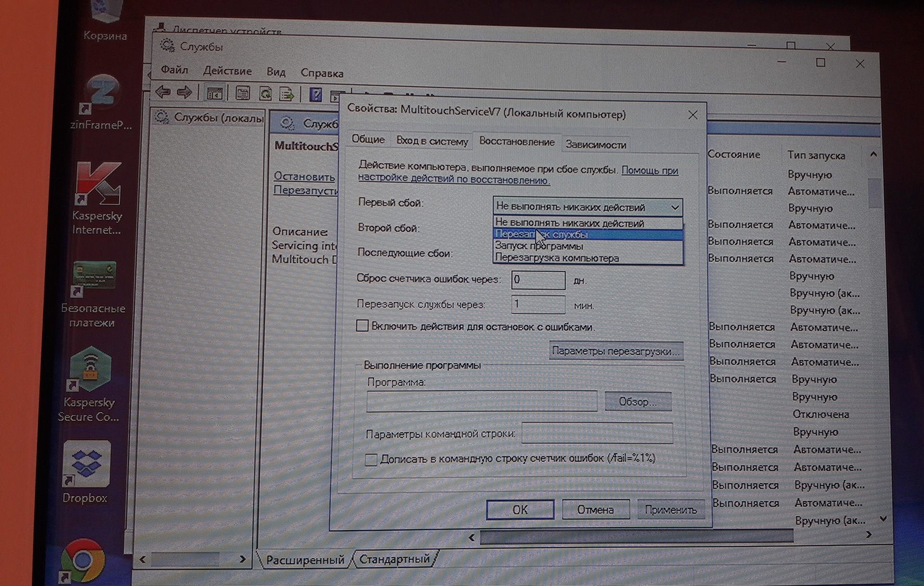This screenshot has height=586, width=924.
Task: Switch to the Стандартный view tab
Action: point(395,559)
